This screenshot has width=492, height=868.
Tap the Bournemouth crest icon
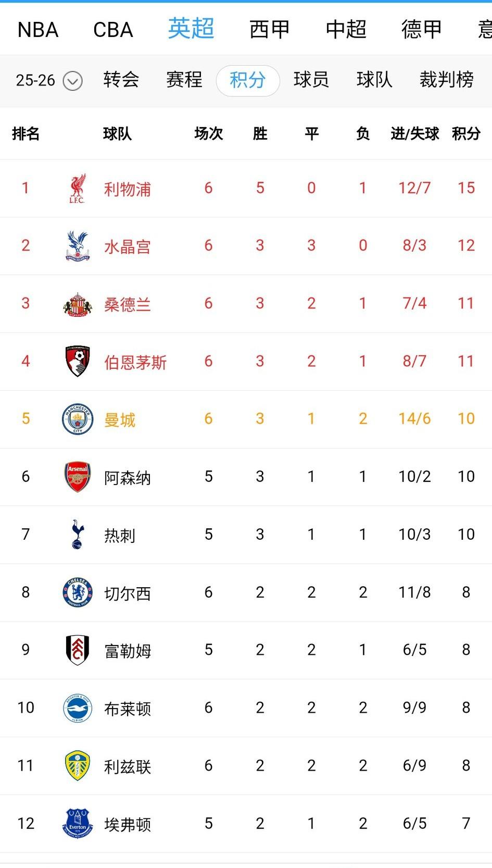(x=77, y=362)
